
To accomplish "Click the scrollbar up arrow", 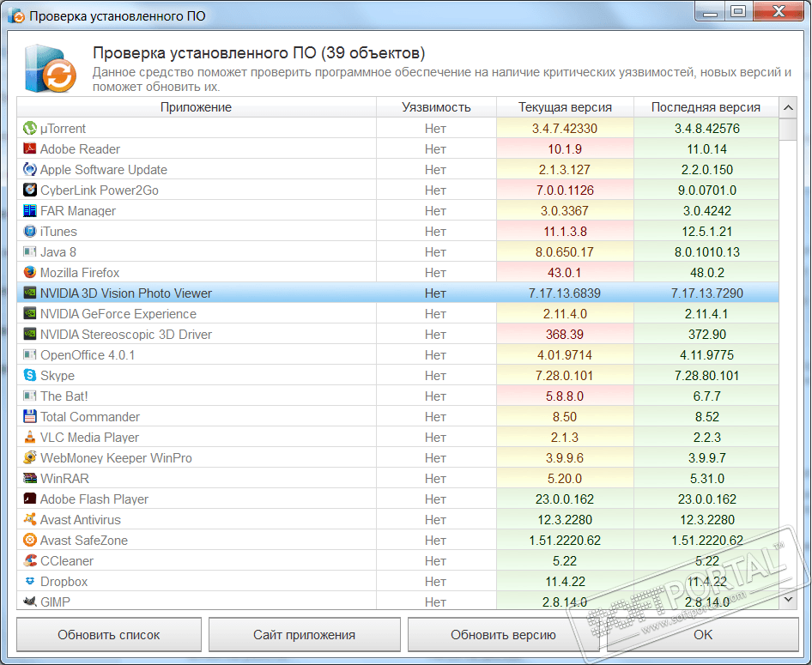I will [x=788, y=107].
